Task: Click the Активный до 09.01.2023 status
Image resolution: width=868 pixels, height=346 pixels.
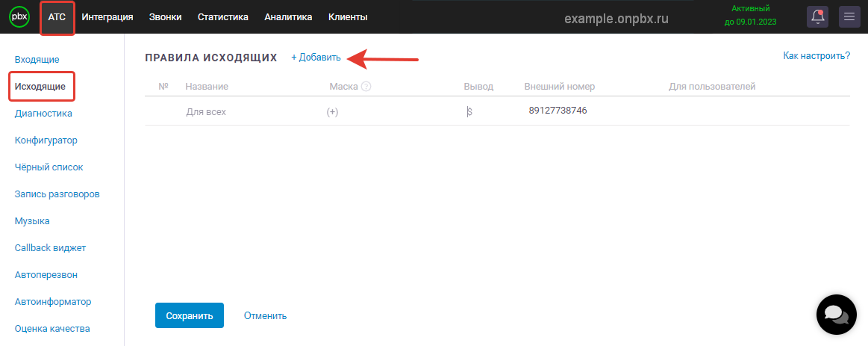Action: [x=750, y=16]
